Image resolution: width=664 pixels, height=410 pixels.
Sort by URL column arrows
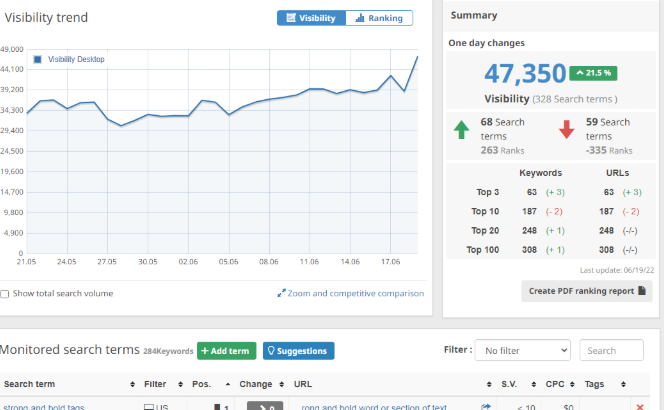point(489,384)
